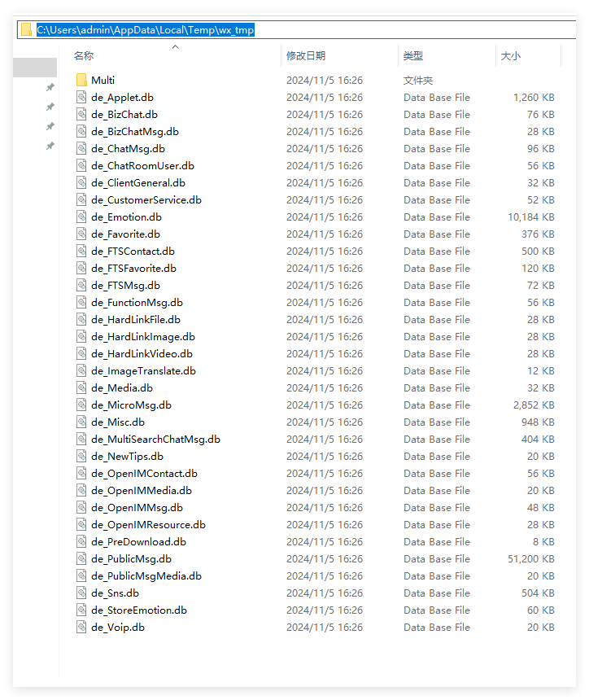Click the de_MicroMsg.db file icon
The image size is (589, 700).
(x=81, y=405)
